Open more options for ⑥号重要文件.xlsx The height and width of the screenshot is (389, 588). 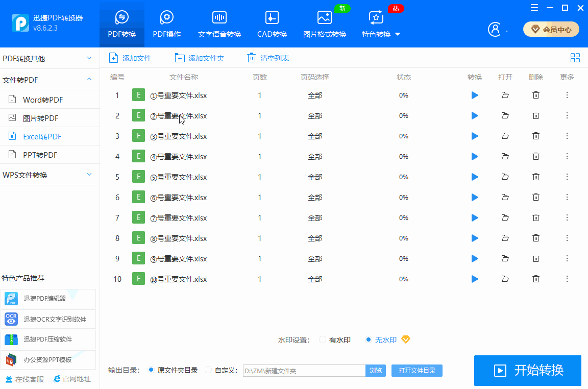coord(567,198)
